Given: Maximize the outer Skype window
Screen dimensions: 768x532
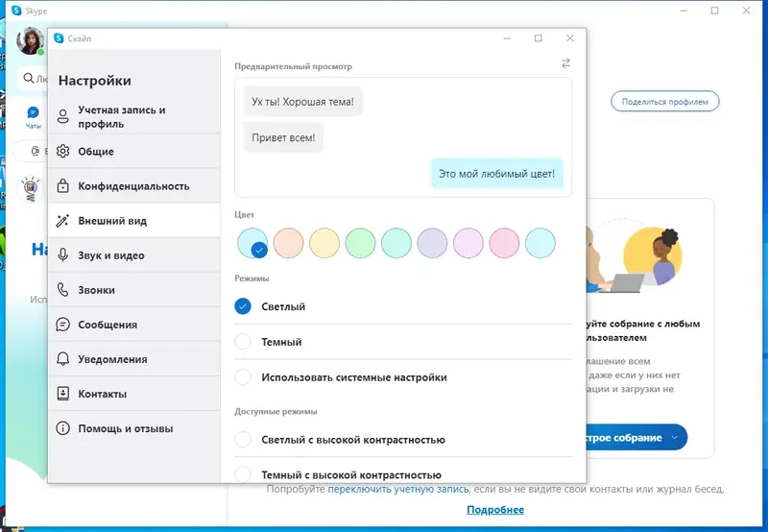Looking at the screenshot, I should [714, 11].
